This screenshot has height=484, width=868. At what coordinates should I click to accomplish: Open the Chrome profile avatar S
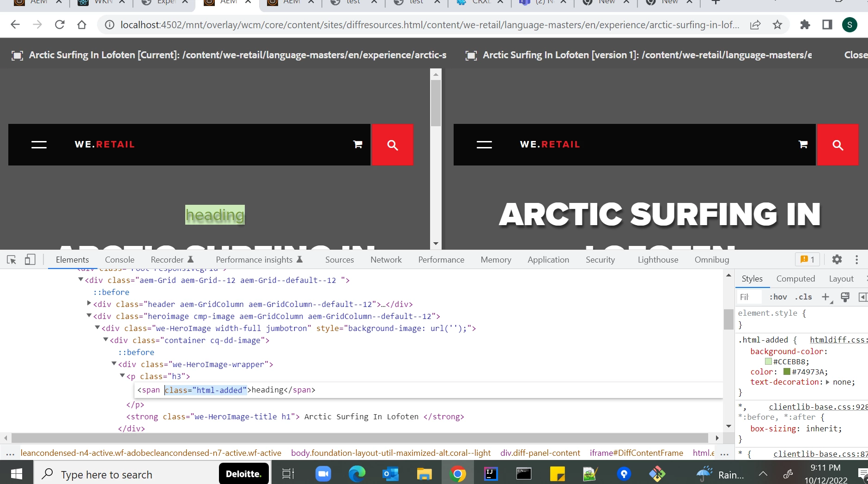pos(850,25)
